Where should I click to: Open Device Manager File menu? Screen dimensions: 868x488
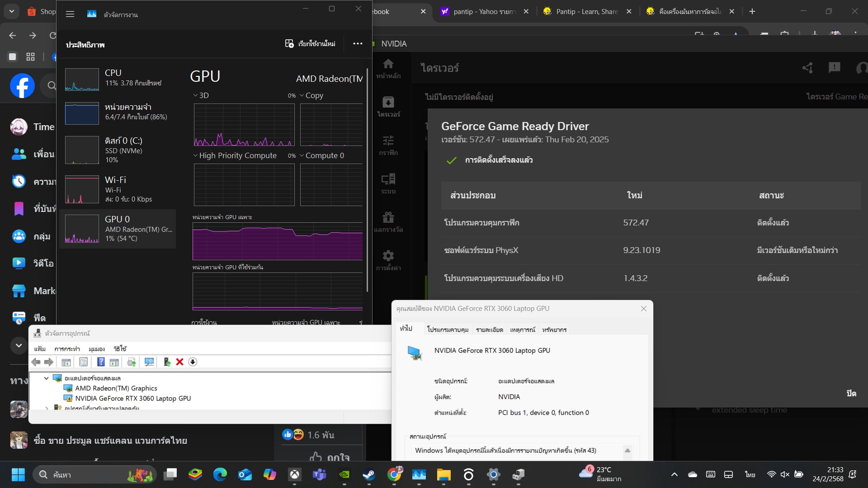pos(40,349)
